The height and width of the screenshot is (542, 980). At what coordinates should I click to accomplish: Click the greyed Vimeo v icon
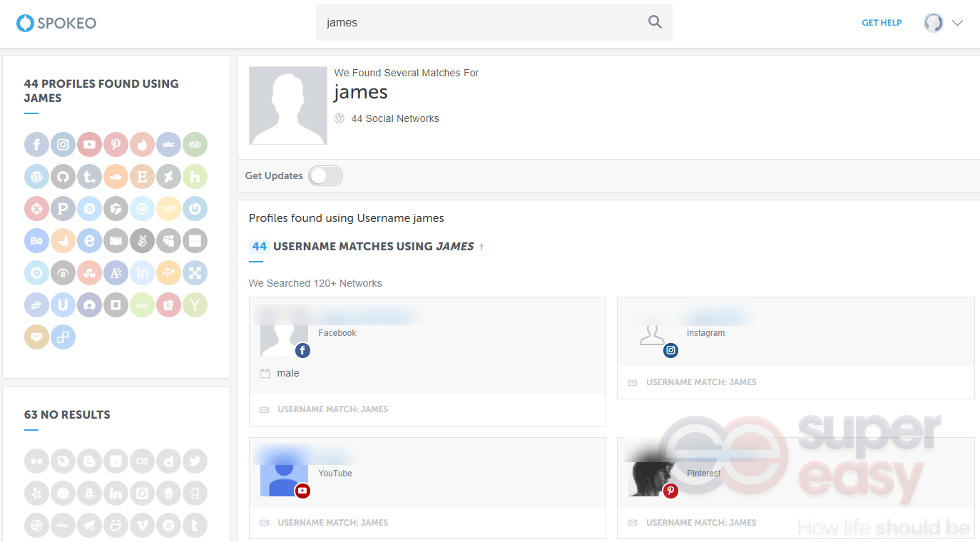pyautogui.click(x=142, y=526)
